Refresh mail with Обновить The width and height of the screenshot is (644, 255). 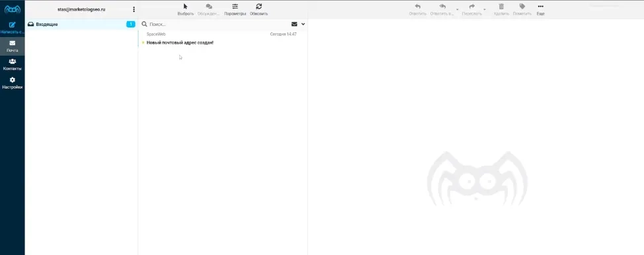tap(259, 9)
